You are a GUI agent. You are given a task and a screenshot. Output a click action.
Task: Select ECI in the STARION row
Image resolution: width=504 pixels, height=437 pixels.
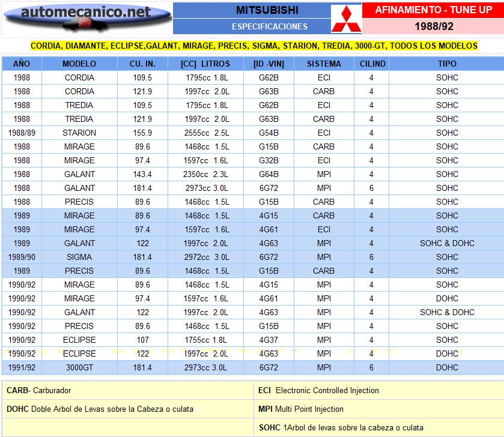pyautogui.click(x=324, y=133)
